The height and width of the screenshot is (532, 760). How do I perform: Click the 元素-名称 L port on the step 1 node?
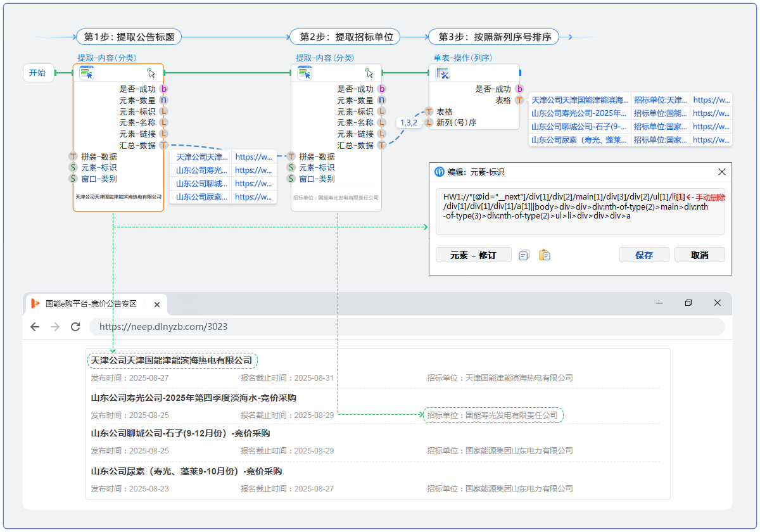(163, 122)
